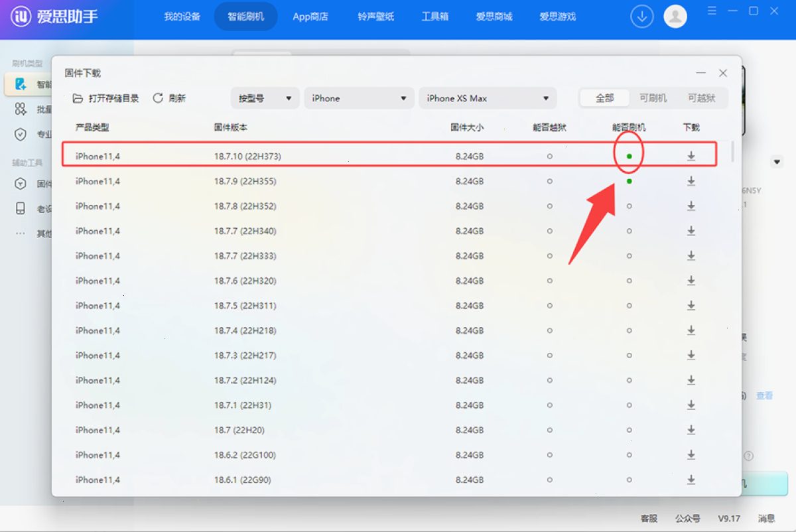
Task: Download firmware 18.7.8 (22H352)
Action: [x=691, y=206]
